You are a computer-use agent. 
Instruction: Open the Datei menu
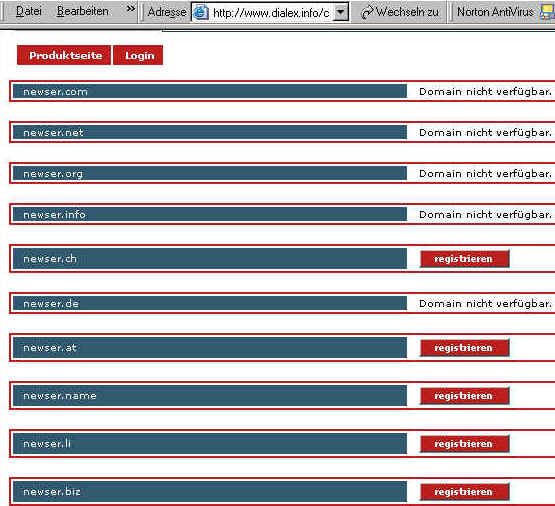click(x=29, y=11)
